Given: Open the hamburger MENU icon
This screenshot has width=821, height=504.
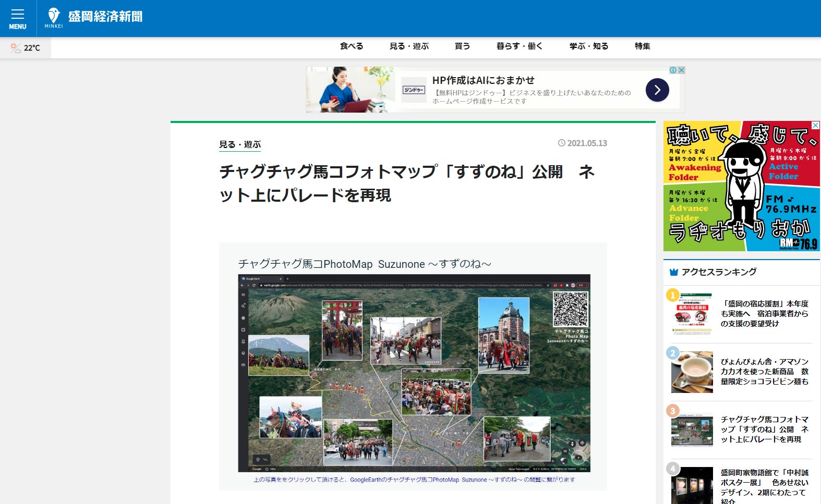Looking at the screenshot, I should tap(18, 18).
